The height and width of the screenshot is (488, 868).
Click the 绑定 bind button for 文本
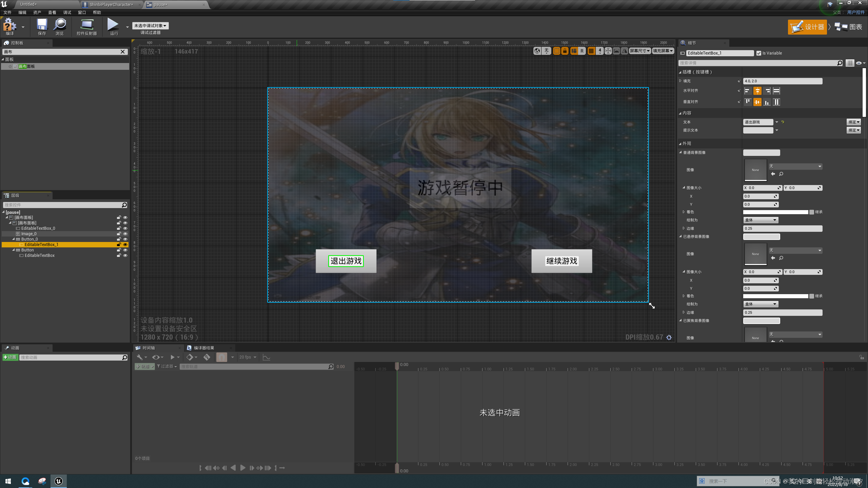854,122
